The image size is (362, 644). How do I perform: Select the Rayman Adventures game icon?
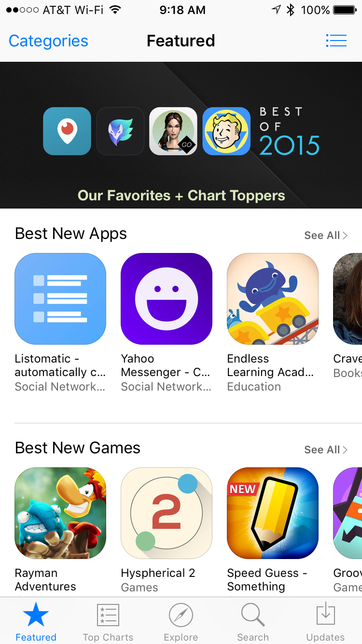[x=60, y=513]
